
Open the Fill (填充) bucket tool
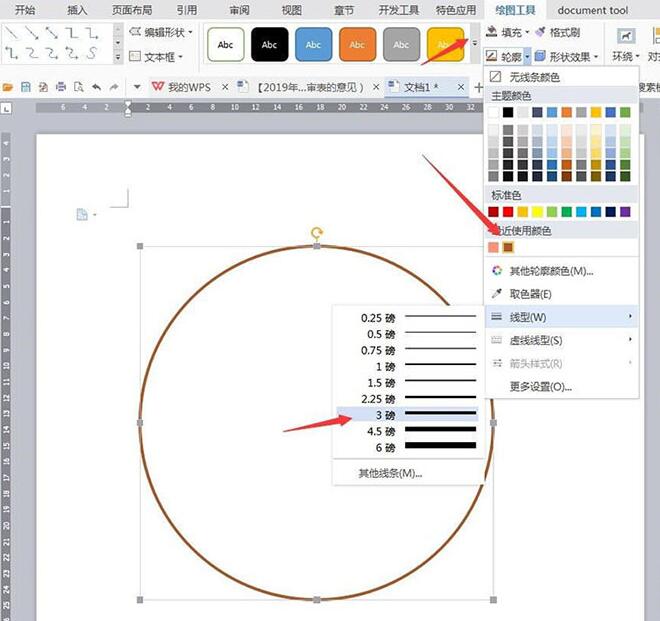(x=492, y=32)
